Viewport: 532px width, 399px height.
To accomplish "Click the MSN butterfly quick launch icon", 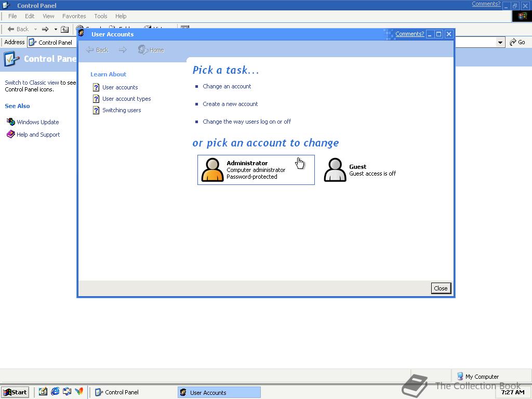I will pos(79,392).
